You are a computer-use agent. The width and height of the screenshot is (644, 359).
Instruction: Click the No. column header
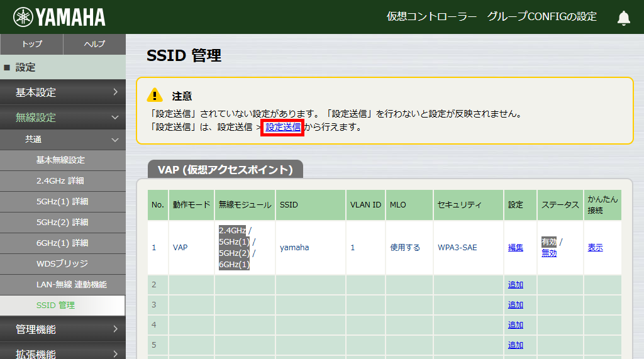pyautogui.click(x=158, y=204)
